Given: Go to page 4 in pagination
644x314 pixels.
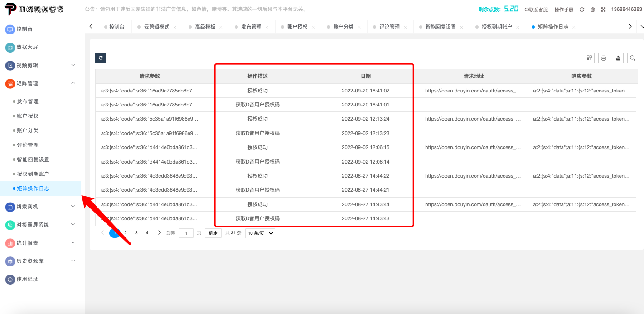Looking at the screenshot, I should coord(147,233).
